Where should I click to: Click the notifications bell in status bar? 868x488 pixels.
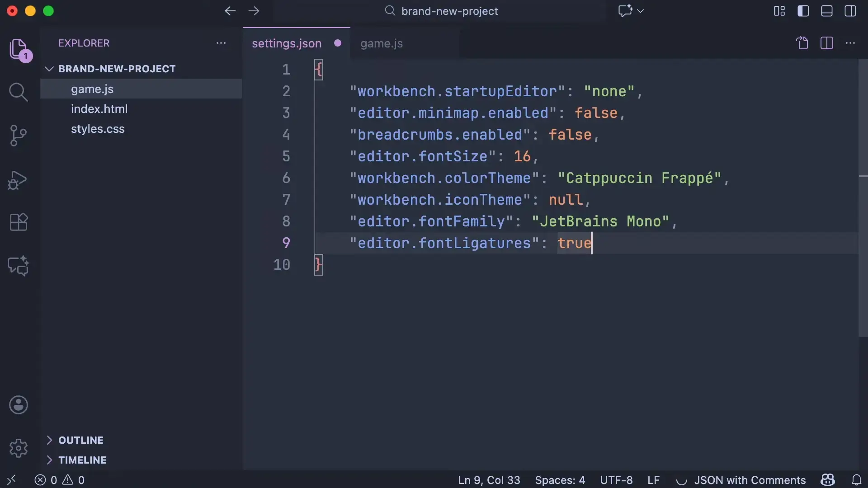click(x=856, y=480)
